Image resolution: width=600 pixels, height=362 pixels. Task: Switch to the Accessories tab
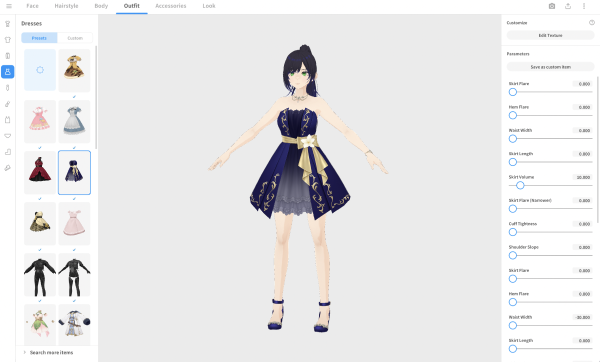(171, 6)
